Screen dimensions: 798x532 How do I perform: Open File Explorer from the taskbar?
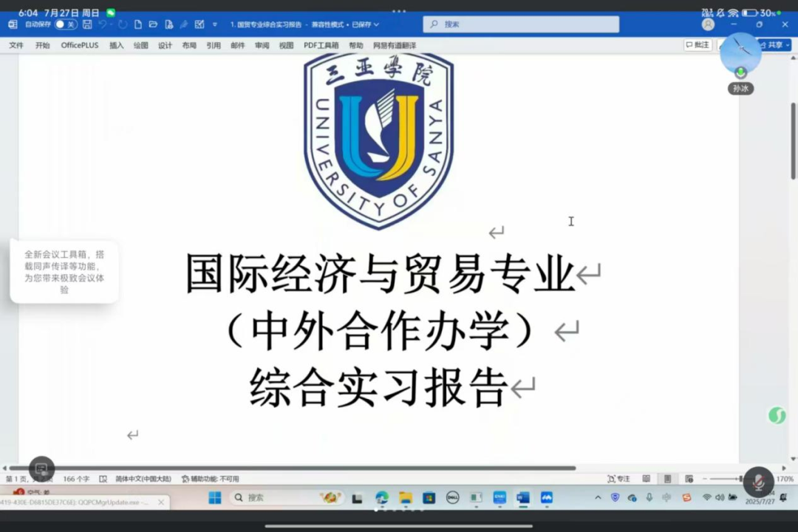click(x=406, y=497)
